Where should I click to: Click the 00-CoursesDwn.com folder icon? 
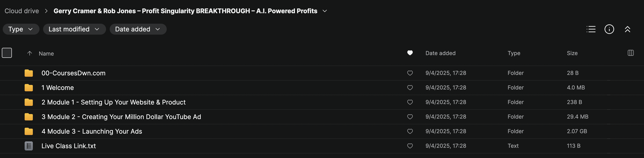pos(29,73)
